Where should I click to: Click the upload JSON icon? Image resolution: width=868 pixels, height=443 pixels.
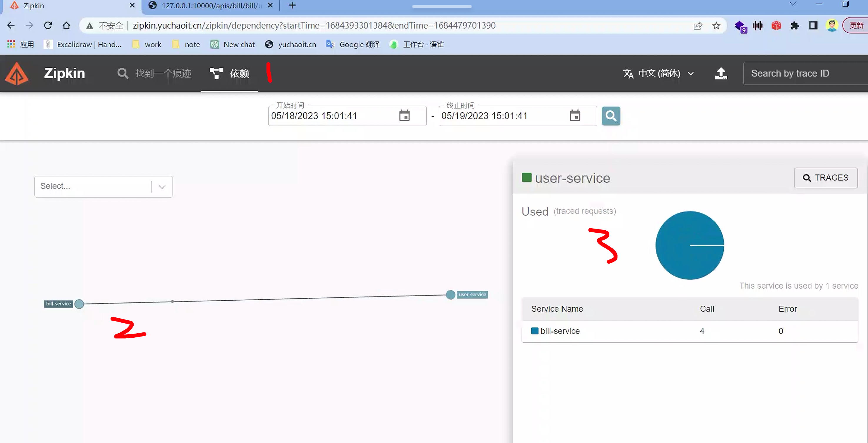coord(721,74)
